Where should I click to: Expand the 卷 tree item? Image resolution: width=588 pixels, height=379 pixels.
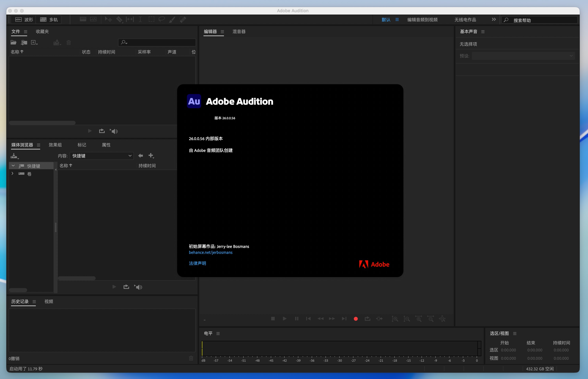pos(13,174)
